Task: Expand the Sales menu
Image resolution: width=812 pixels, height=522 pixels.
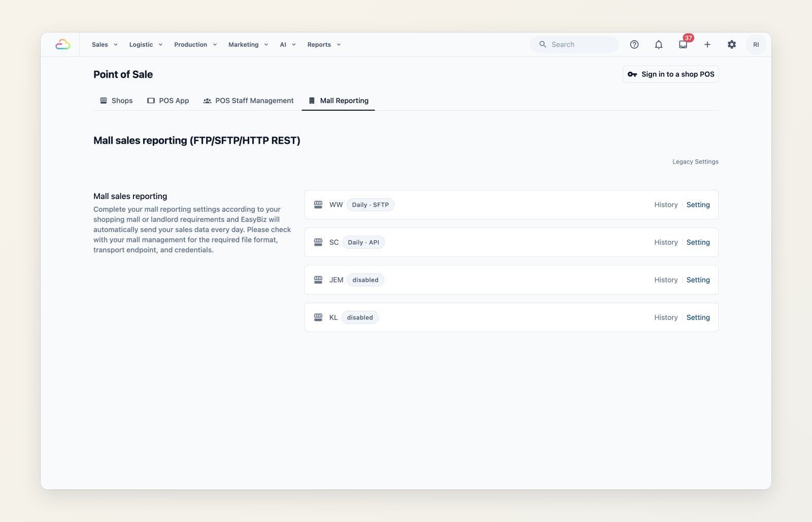Action: click(x=105, y=45)
